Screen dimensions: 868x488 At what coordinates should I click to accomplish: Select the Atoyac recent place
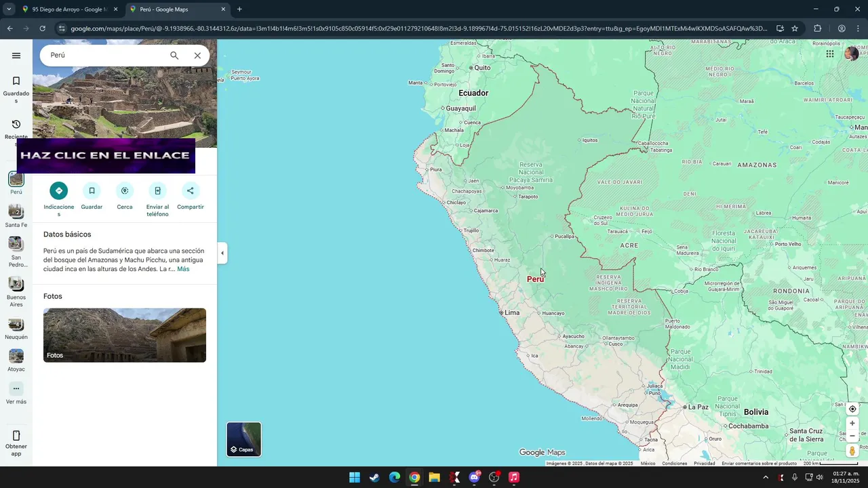16,356
